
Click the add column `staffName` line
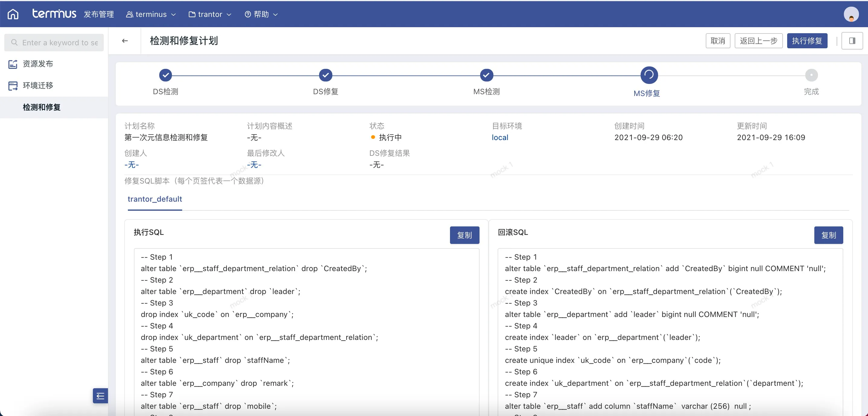coord(628,406)
